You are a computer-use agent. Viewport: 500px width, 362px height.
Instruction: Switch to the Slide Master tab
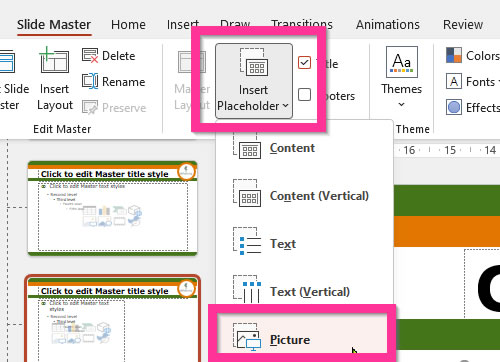click(x=54, y=25)
